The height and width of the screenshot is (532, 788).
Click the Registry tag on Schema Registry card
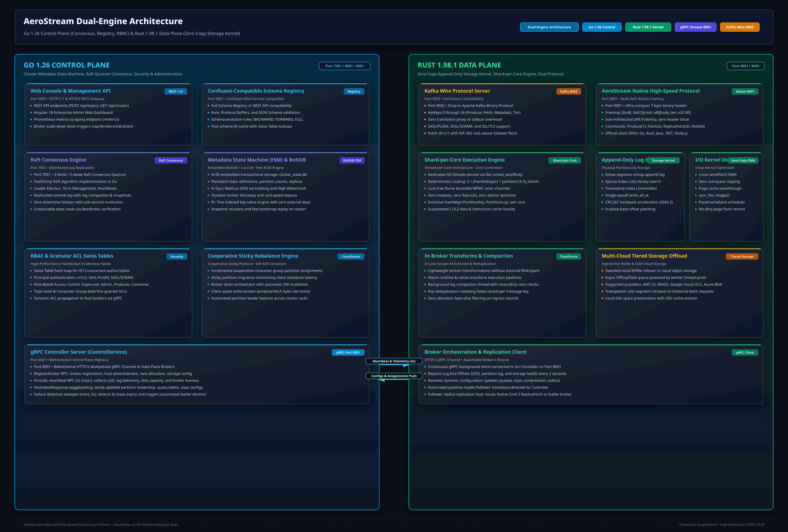[x=354, y=92]
